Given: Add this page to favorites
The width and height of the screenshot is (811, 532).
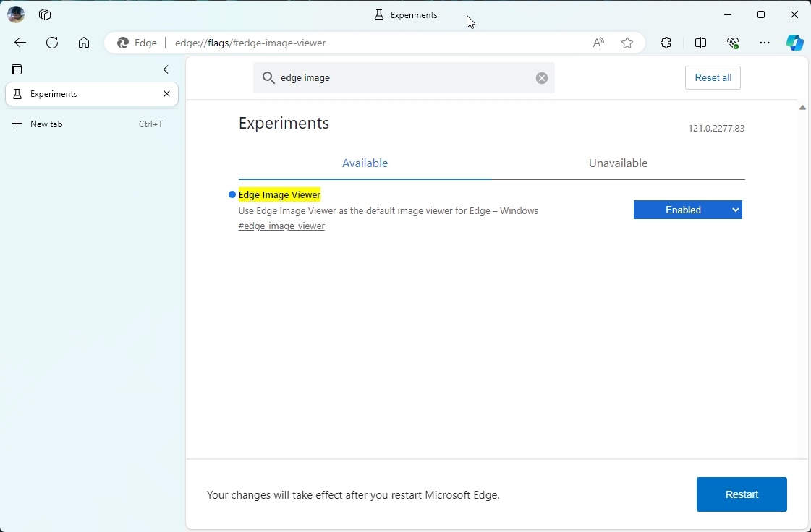Looking at the screenshot, I should (627, 43).
